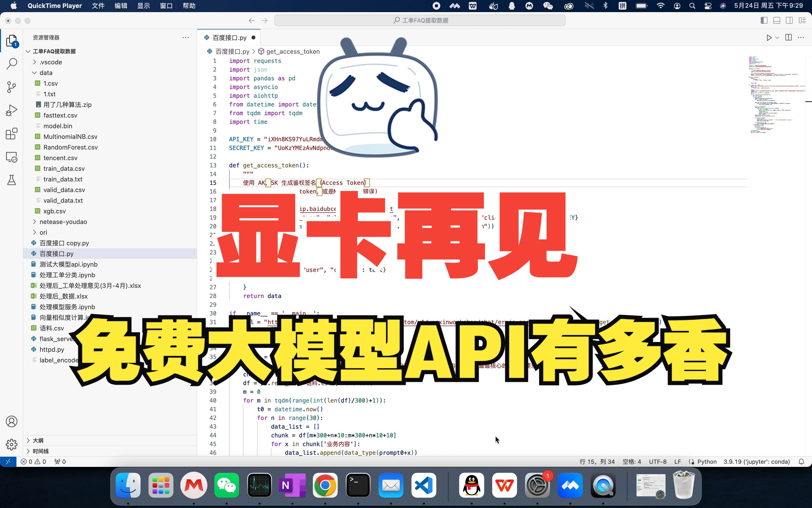The width and height of the screenshot is (812, 508).
Task: Open the Manage gear in activity bar
Action: [12, 445]
